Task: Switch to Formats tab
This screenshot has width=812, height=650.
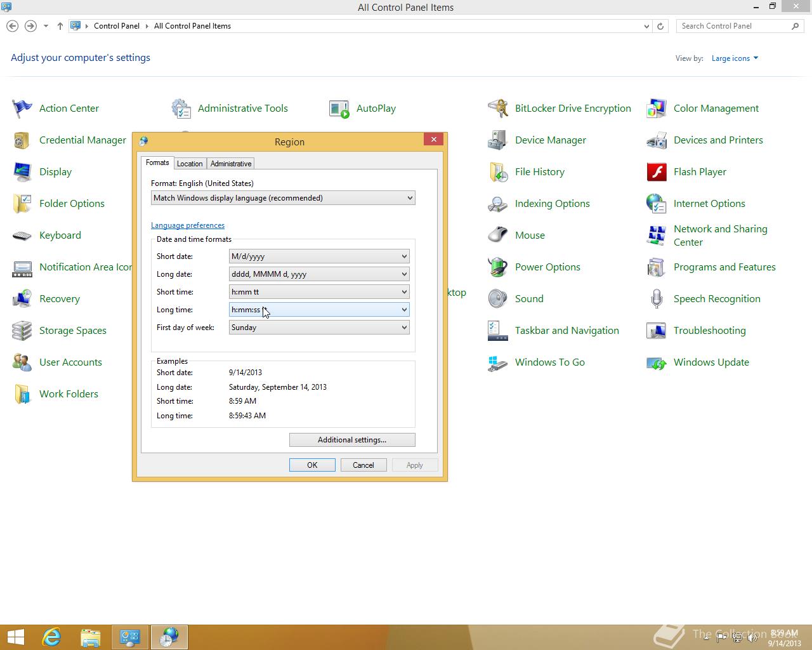Action: click(x=157, y=163)
